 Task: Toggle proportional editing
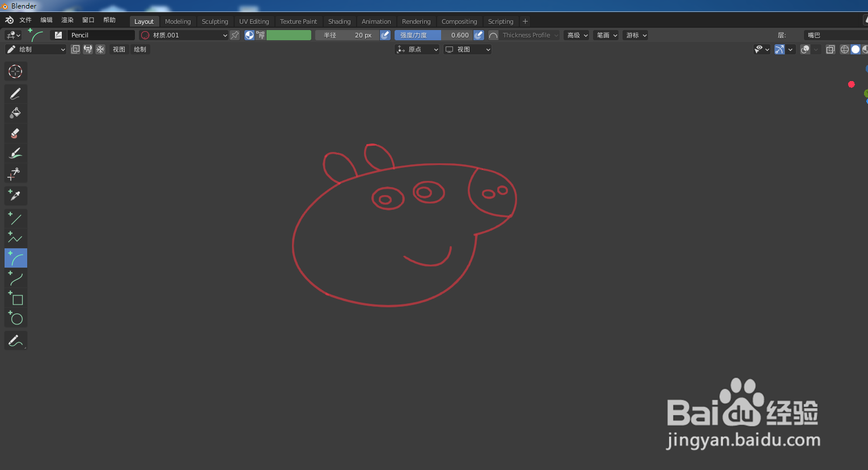point(805,49)
